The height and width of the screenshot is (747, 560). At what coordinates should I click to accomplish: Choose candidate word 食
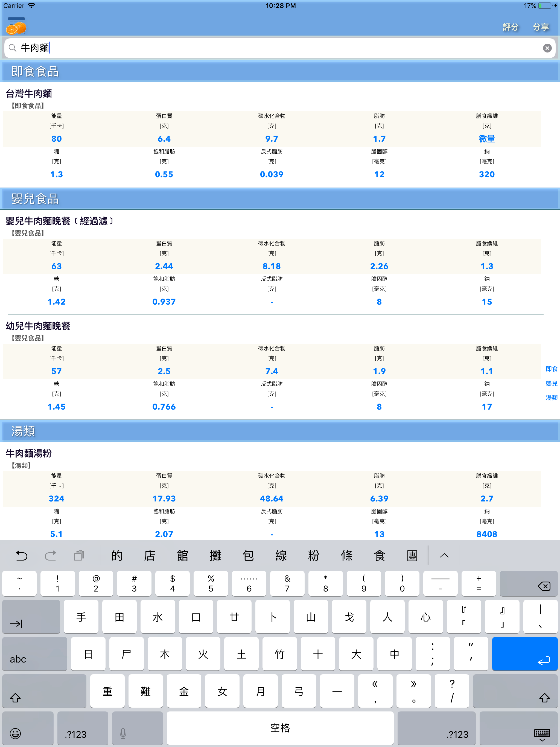point(379,555)
